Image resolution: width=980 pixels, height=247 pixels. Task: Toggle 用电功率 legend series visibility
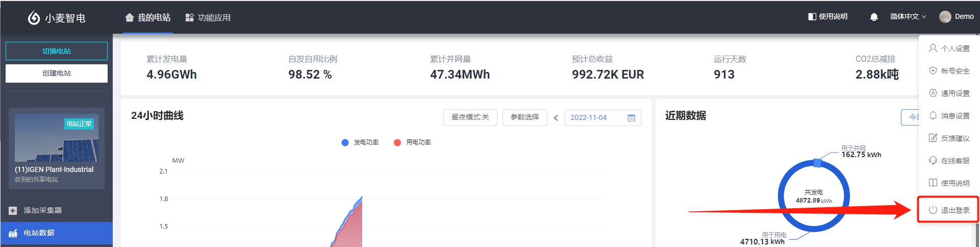point(413,142)
